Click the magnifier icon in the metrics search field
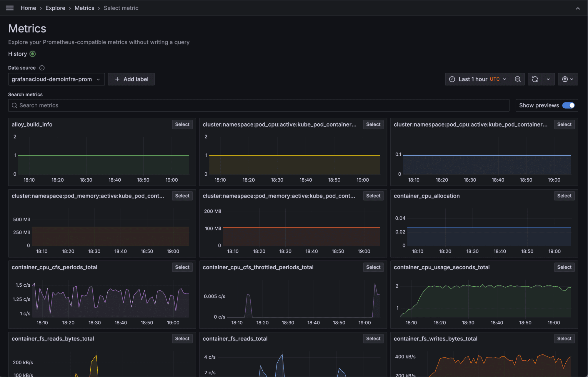 point(14,105)
